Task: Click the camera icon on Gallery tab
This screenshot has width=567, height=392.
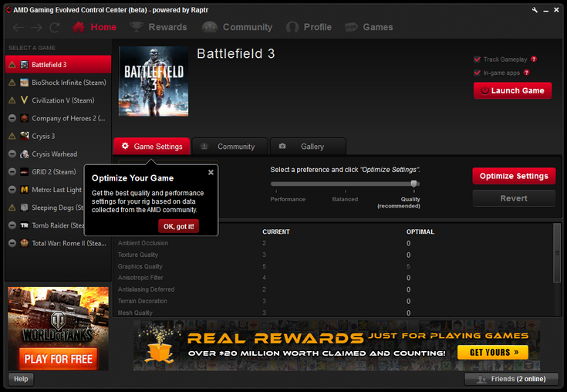Action: click(282, 146)
